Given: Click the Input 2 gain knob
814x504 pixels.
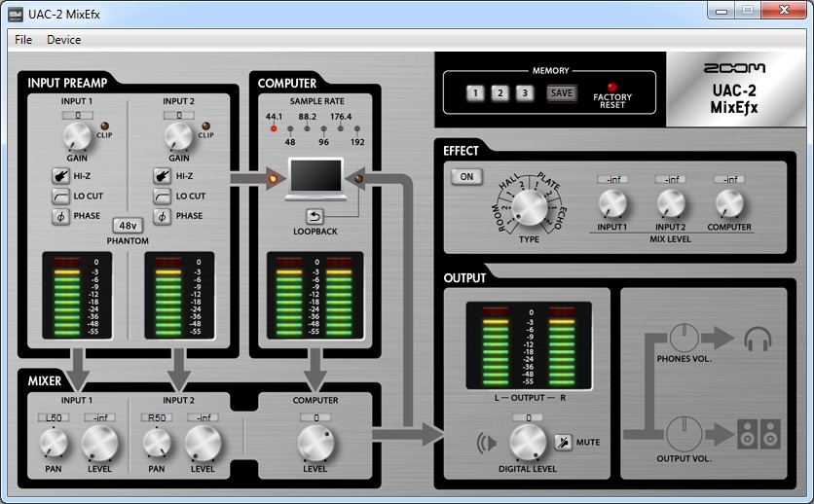Looking at the screenshot, I should (x=178, y=136).
